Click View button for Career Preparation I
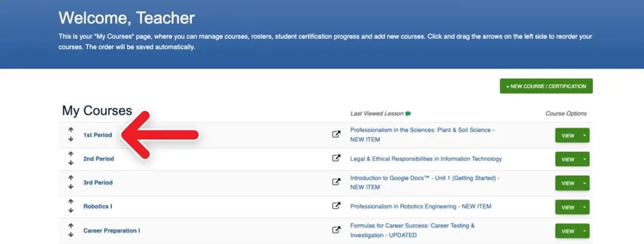 coord(567,231)
